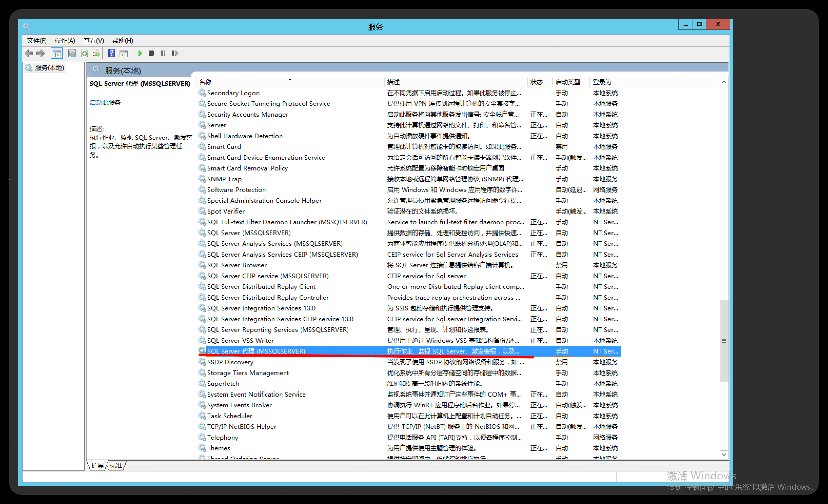
Task: Click the gear icon beside Secondary Logon
Action: pos(202,92)
